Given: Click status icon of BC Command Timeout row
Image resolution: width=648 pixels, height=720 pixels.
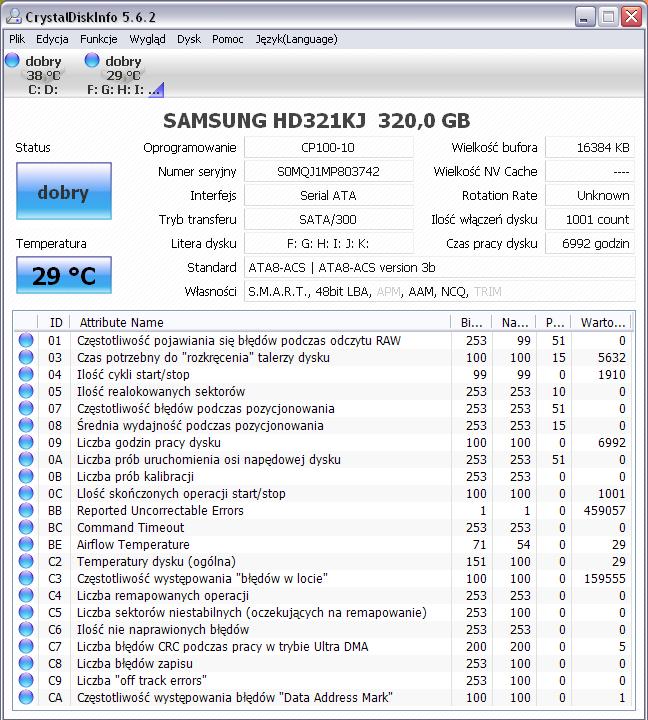Looking at the screenshot, I should click(26, 527).
